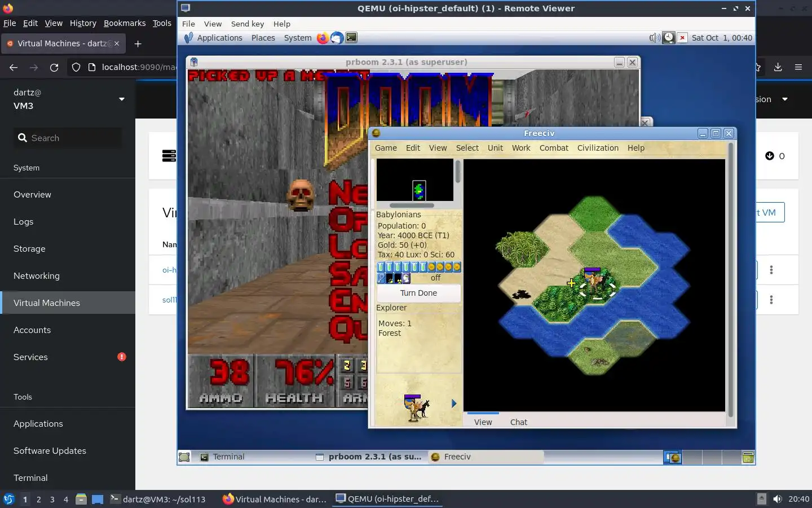Click the VM volume speaker icon
Screen dimensions: 812x508
654,38
